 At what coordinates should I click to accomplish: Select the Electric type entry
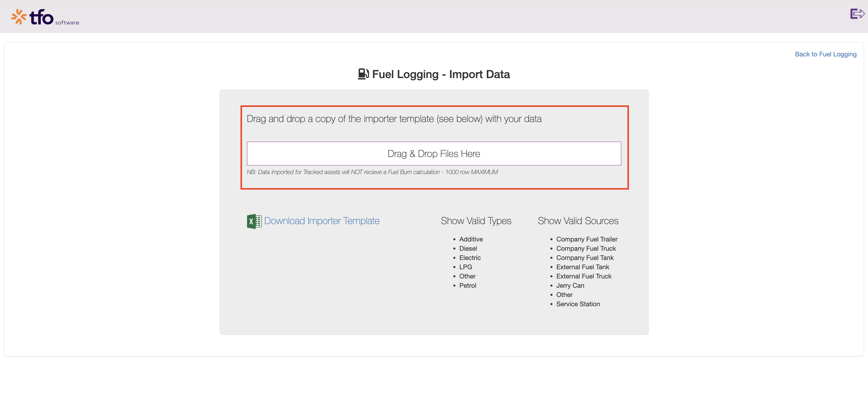(x=470, y=258)
